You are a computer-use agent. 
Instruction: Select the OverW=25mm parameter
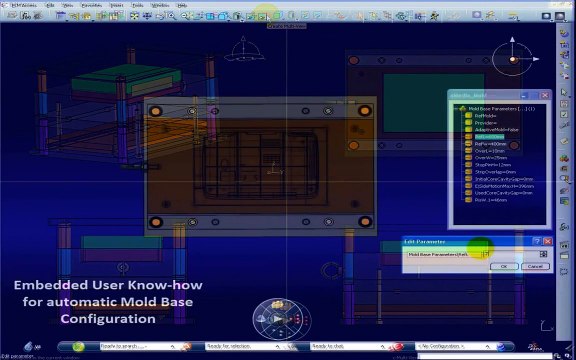[491, 158]
